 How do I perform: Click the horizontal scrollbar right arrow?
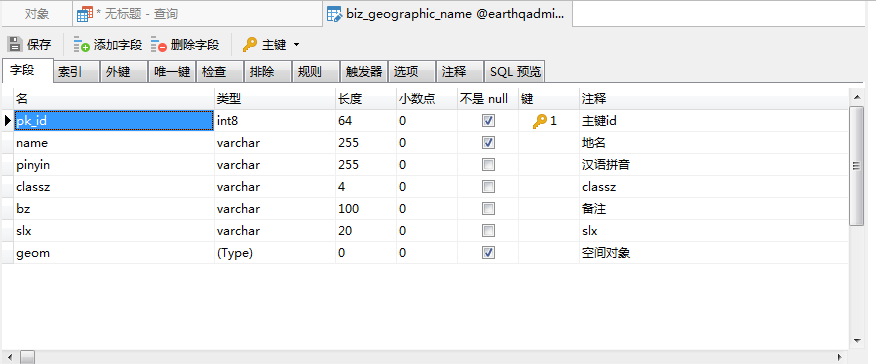pyautogui.click(x=840, y=357)
